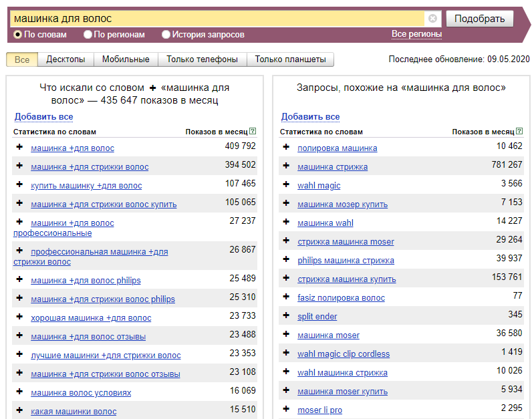532x419 pixels.
Task: Open help icon next to right 'Показов в месяц'
Action: (519, 131)
